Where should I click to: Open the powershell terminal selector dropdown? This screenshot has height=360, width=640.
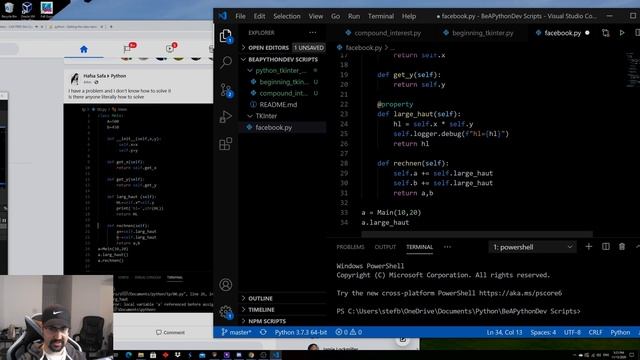pyautogui.click(x=532, y=247)
